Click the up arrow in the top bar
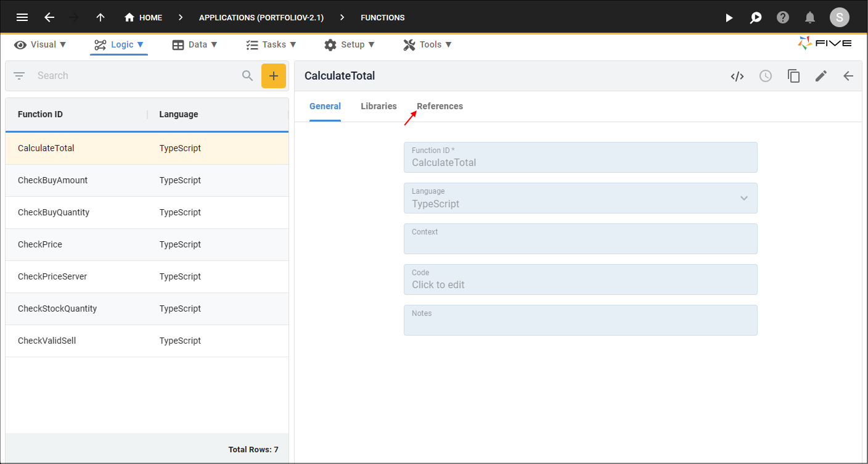This screenshot has height=464, width=868. (x=100, y=17)
